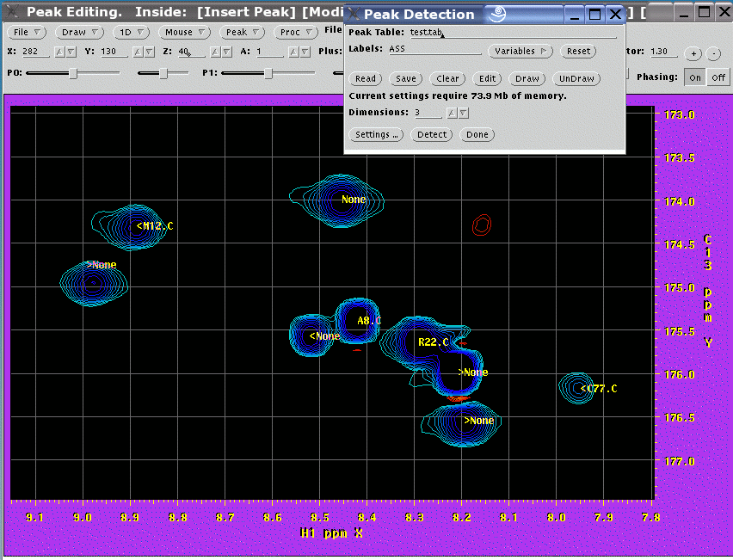Open the File menu

[x=27, y=32]
